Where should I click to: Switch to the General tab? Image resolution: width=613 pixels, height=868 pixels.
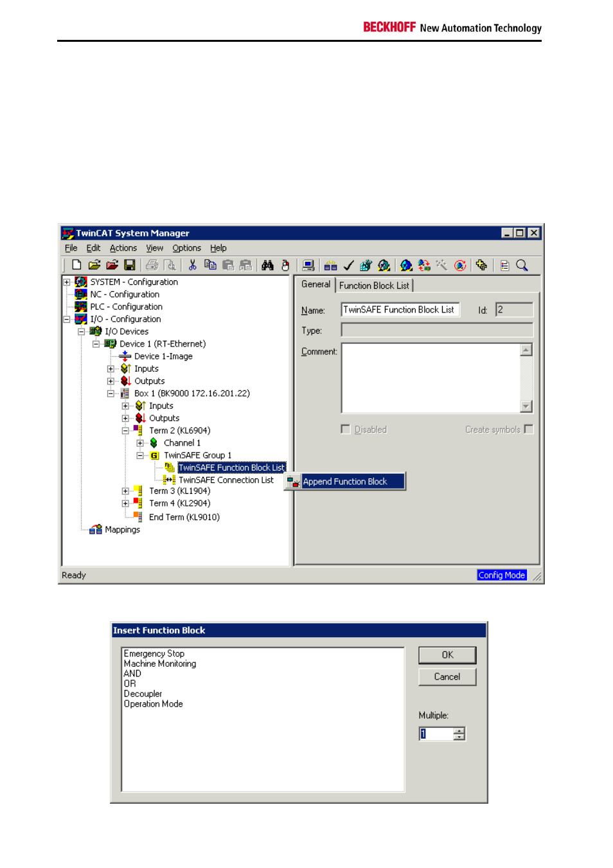(315, 284)
